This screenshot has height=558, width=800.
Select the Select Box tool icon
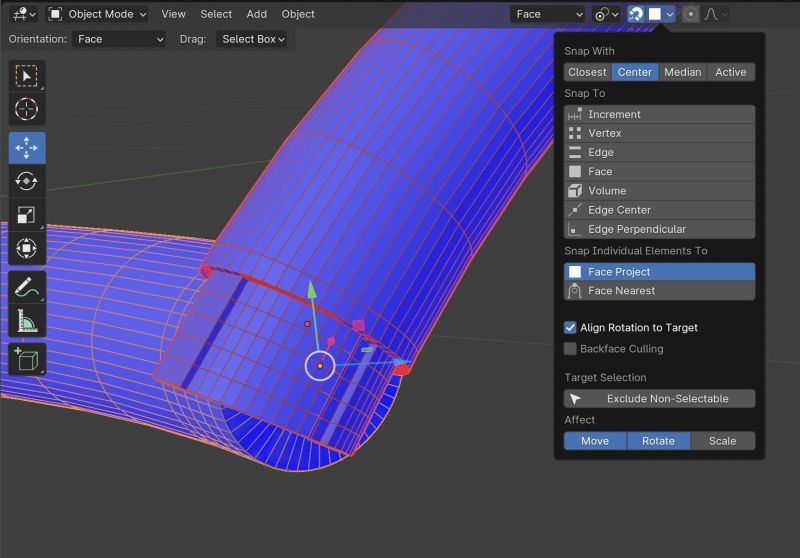pos(27,76)
